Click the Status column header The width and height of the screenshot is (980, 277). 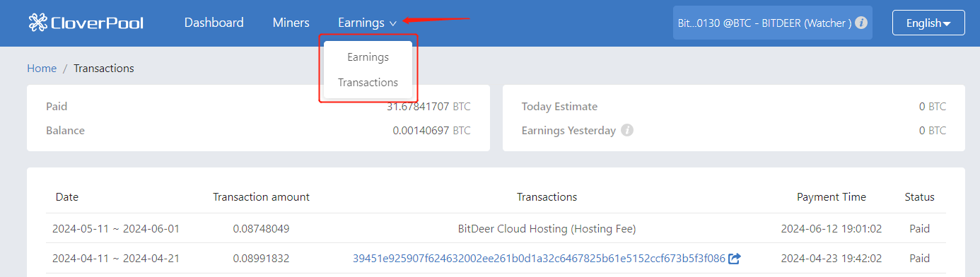pos(919,197)
